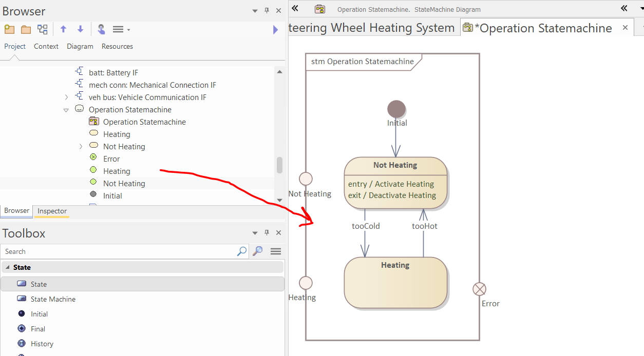Pick the State Machine tool in Toolbox
The width and height of the screenshot is (644, 356).
click(52, 299)
